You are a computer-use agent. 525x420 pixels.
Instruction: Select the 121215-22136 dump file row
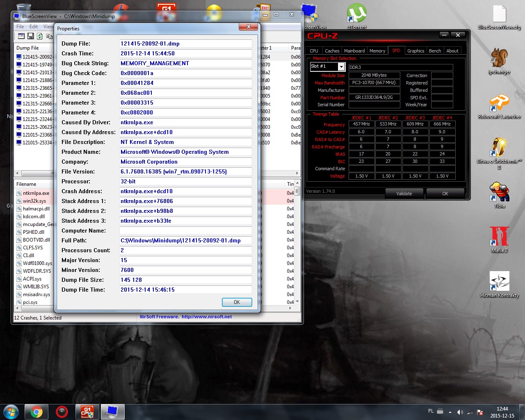coord(35,112)
